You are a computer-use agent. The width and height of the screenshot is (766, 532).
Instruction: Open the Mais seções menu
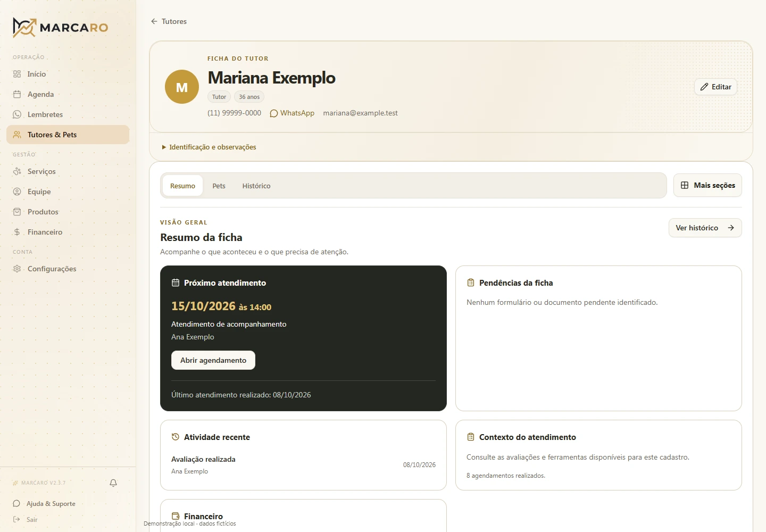[x=707, y=186]
